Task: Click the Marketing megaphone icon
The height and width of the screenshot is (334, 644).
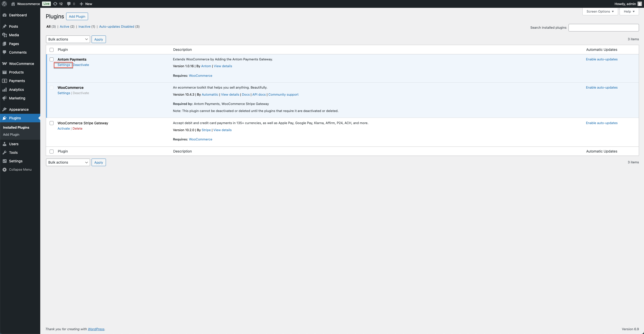Action: click(5, 98)
